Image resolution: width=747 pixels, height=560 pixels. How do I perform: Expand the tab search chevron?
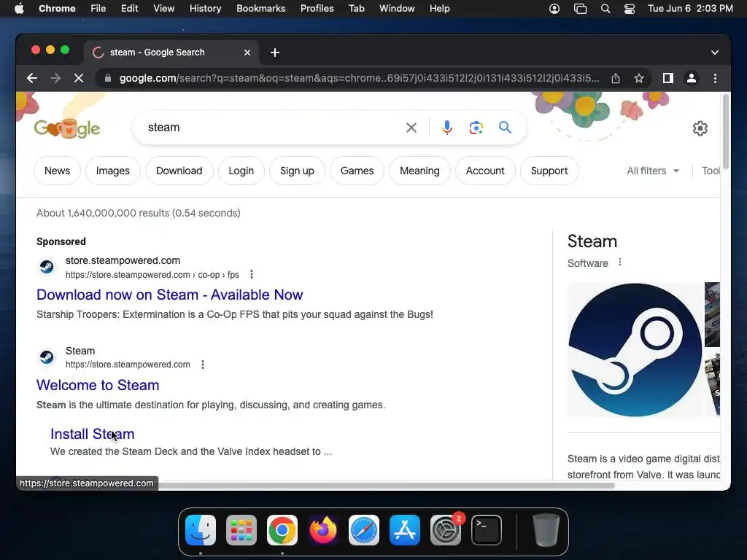(x=715, y=52)
